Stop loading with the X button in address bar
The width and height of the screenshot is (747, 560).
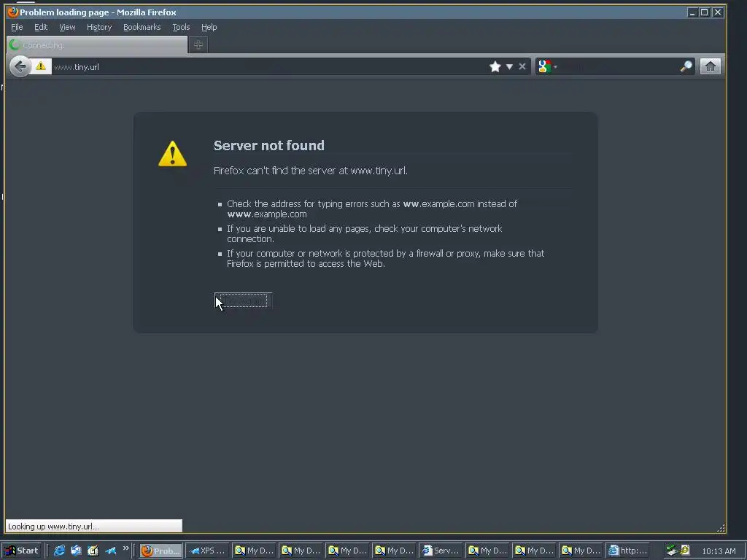click(x=522, y=66)
